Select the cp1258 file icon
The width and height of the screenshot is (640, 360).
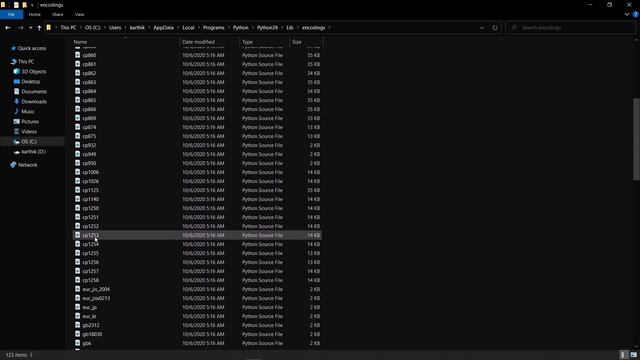pyautogui.click(x=78, y=280)
